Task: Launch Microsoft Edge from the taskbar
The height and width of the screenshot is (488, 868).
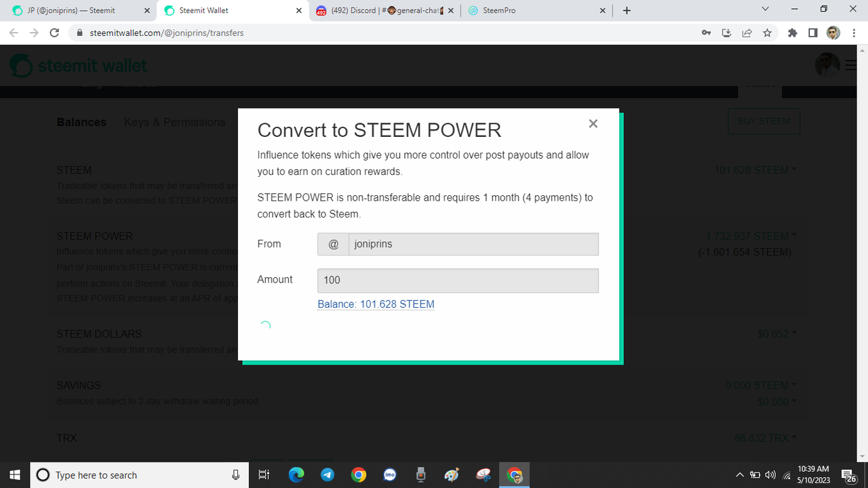Action: point(296,475)
